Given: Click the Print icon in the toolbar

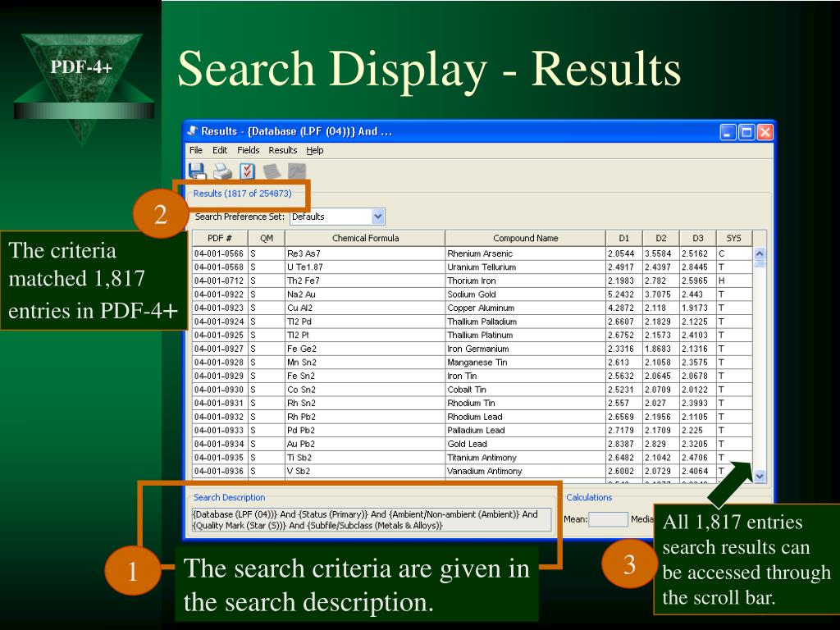Looking at the screenshot, I should [x=222, y=171].
